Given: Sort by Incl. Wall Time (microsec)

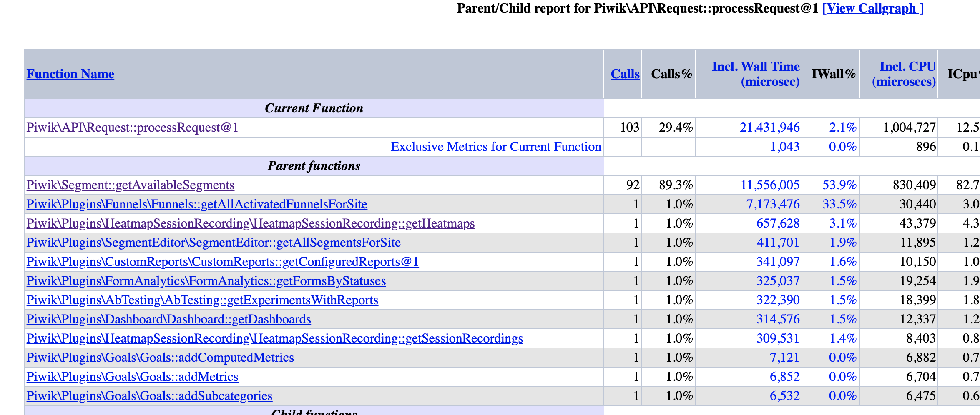Looking at the screenshot, I should pyautogui.click(x=756, y=74).
